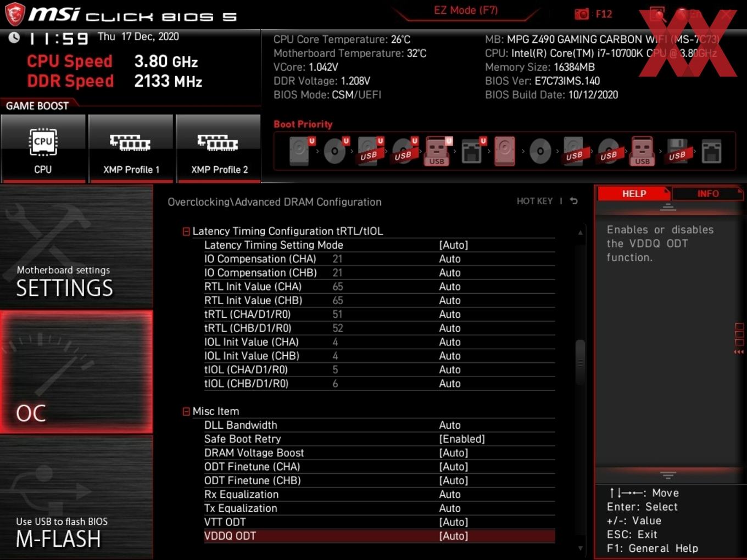Select the legacy USB key boot icon
747x560 pixels.
[x=643, y=151]
